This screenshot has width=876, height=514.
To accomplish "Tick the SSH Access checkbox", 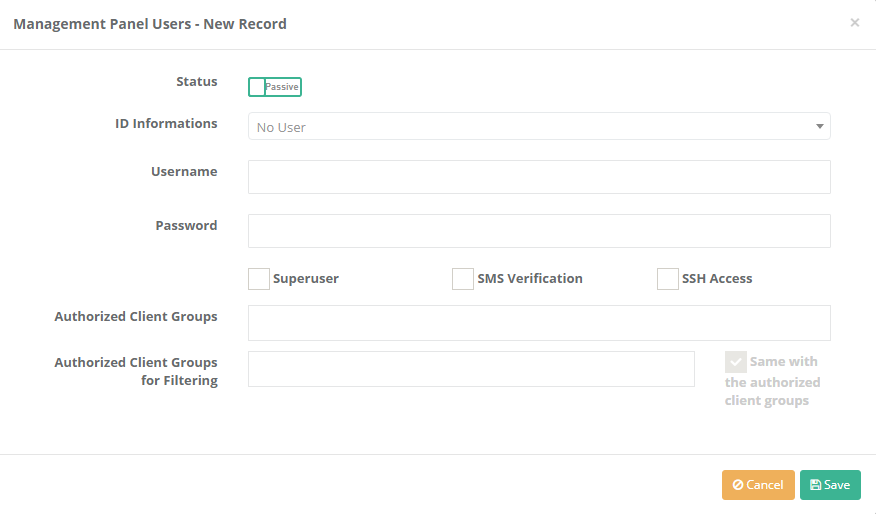I will click(668, 279).
